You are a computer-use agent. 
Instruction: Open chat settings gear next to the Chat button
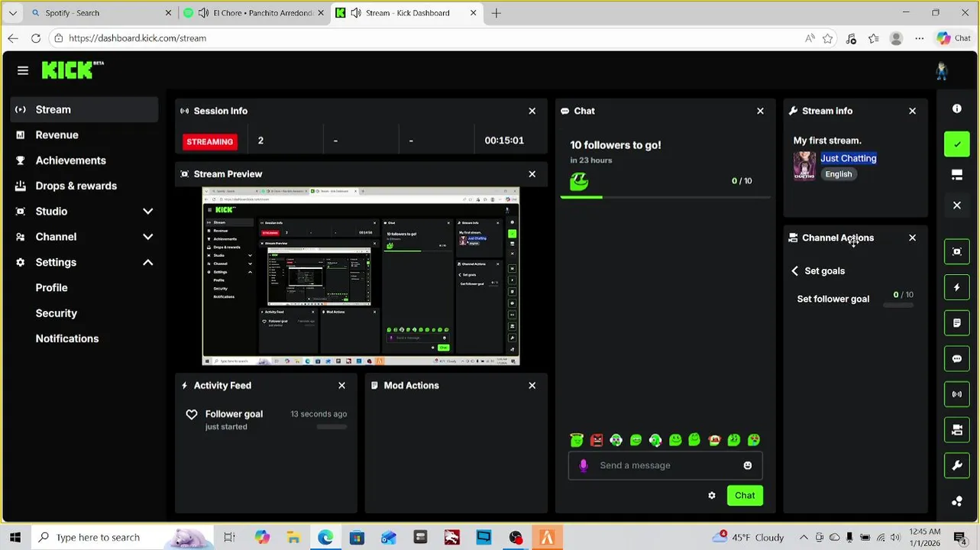click(x=712, y=496)
